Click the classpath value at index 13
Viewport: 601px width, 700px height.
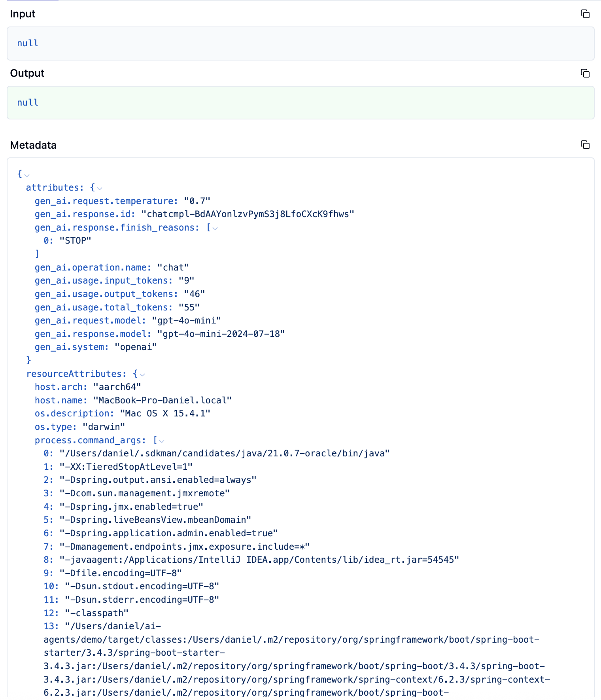pos(297,659)
